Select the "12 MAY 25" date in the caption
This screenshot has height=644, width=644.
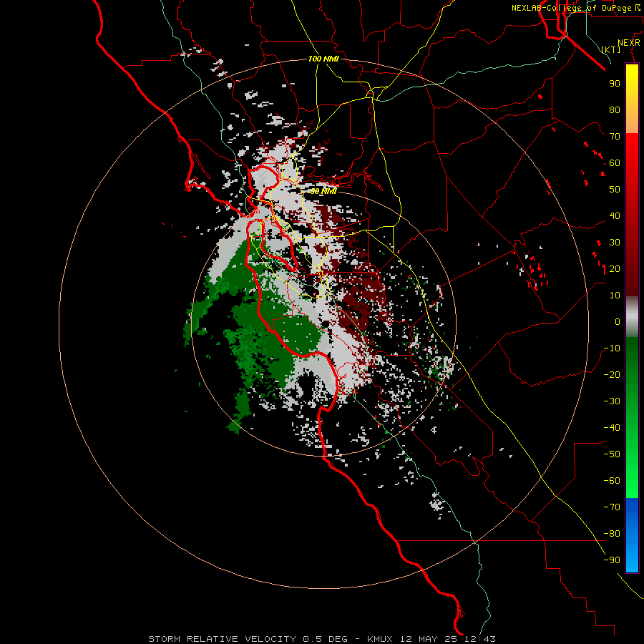(x=429, y=639)
